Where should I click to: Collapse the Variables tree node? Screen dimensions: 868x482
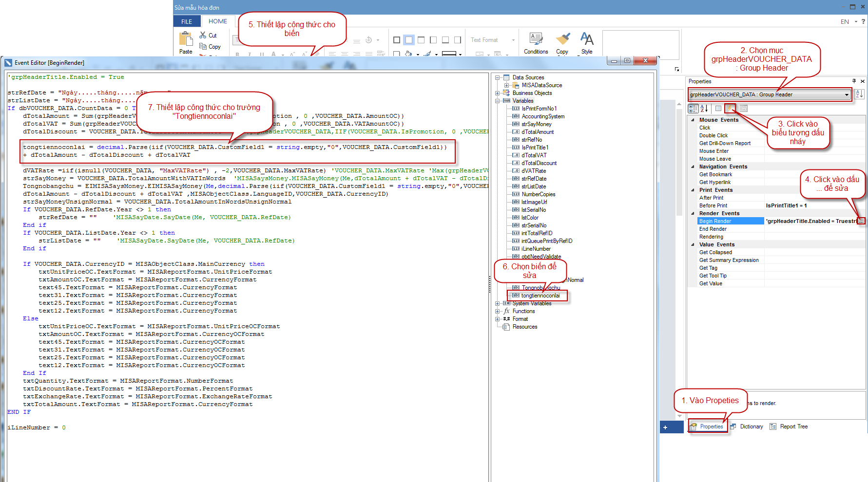[498, 101]
